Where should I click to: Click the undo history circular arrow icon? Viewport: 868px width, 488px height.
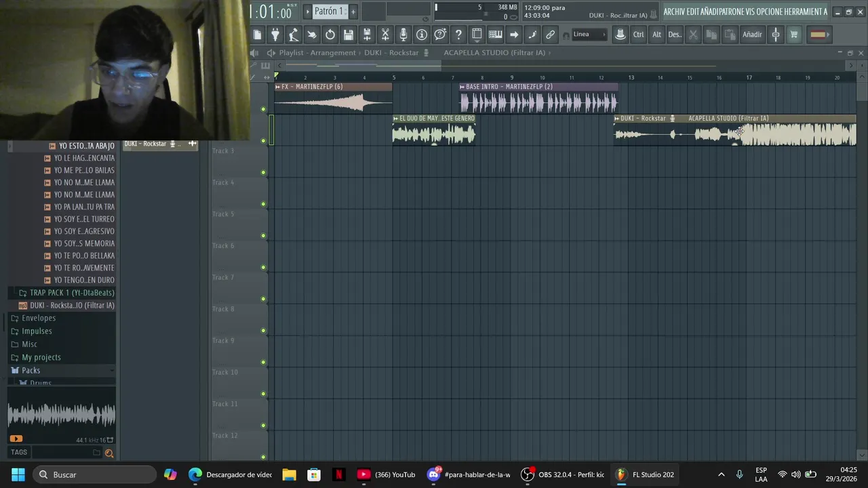pyautogui.click(x=330, y=35)
